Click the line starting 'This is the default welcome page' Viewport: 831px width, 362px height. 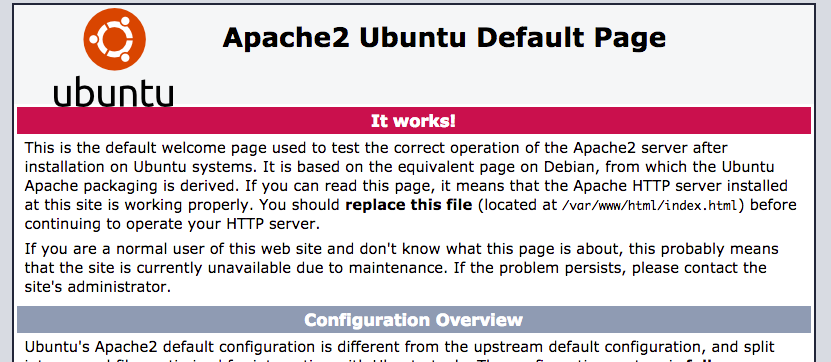point(376,148)
